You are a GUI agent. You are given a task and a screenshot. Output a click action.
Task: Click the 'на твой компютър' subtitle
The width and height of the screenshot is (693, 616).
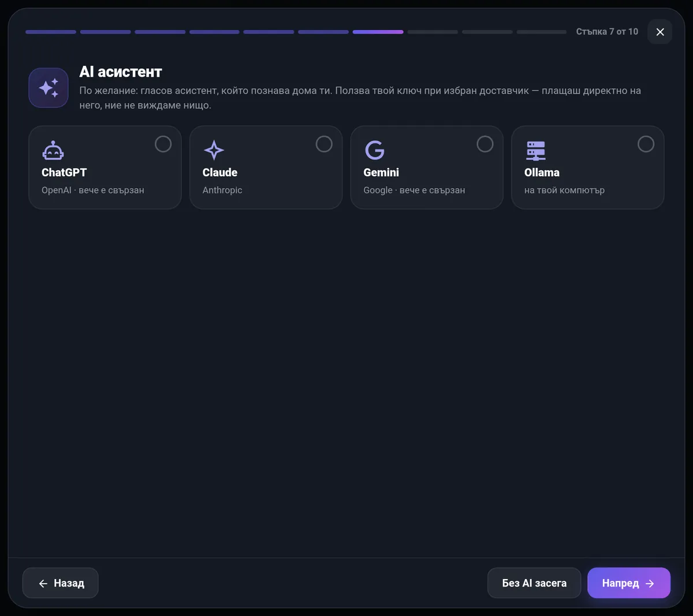pyautogui.click(x=564, y=190)
